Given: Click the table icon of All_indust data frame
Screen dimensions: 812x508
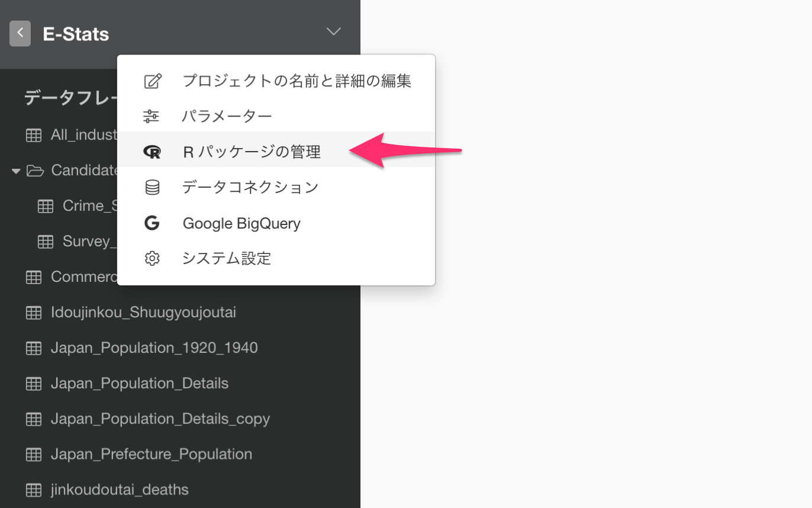Looking at the screenshot, I should tap(34, 135).
